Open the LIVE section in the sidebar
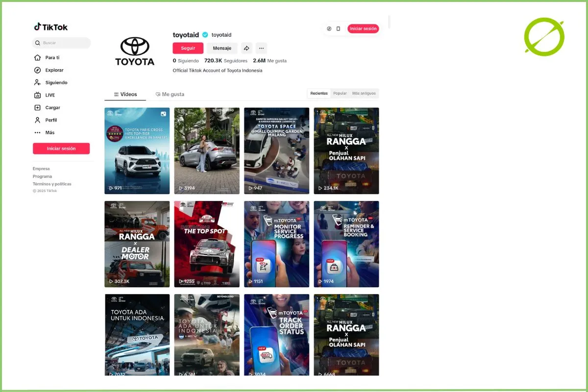The image size is (588, 392). tap(50, 95)
